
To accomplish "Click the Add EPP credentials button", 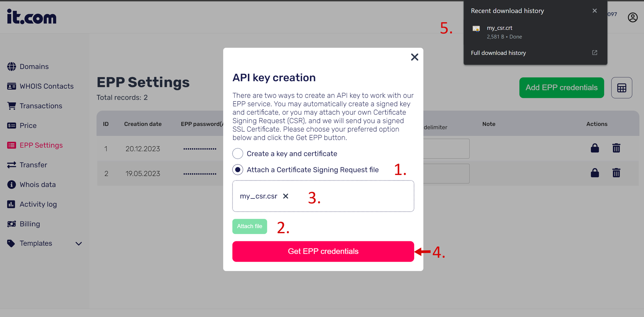I will 561,88.
